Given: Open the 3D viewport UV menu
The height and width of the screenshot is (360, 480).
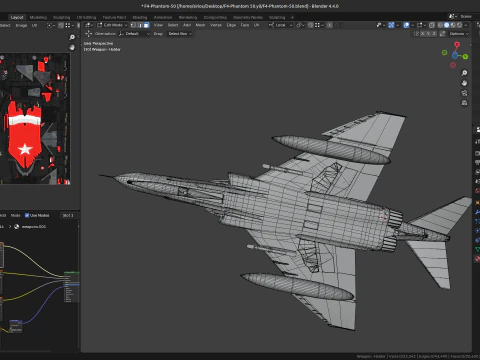Looking at the screenshot, I should tap(256, 25).
